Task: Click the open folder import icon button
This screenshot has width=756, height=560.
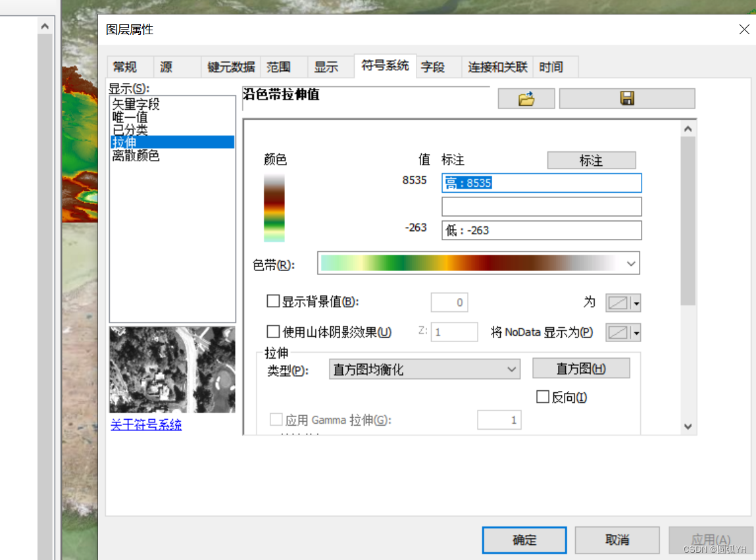Action: pyautogui.click(x=526, y=99)
